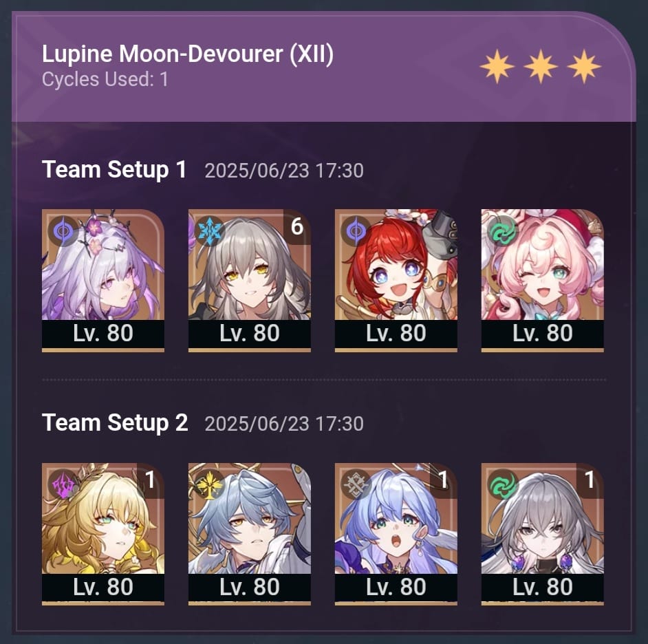
Task: Click the Lupine Moon-Devourer (XII) title
Action: [188, 54]
